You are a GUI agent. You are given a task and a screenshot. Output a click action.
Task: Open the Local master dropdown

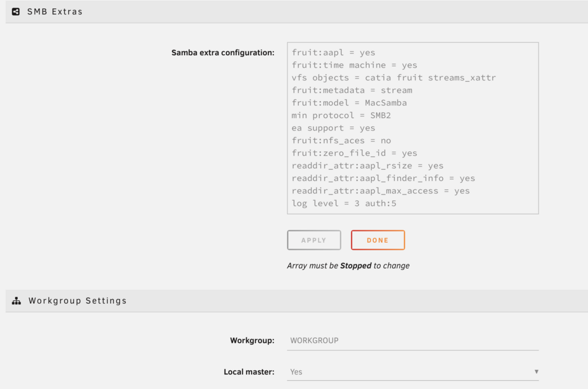point(413,372)
